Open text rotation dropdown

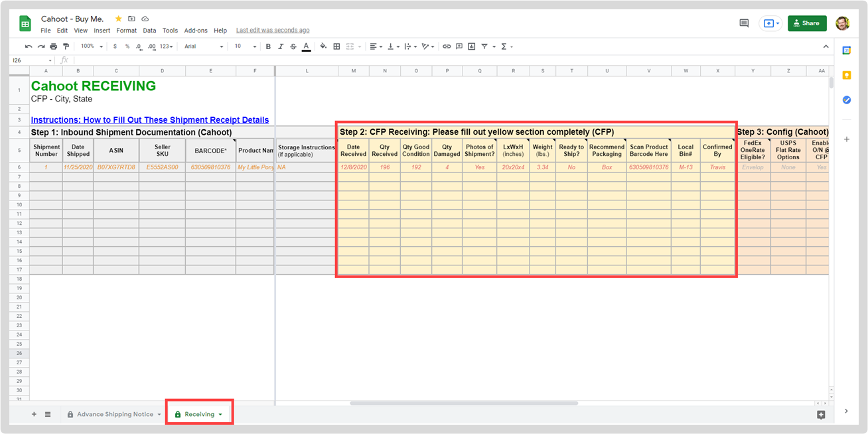pos(428,46)
